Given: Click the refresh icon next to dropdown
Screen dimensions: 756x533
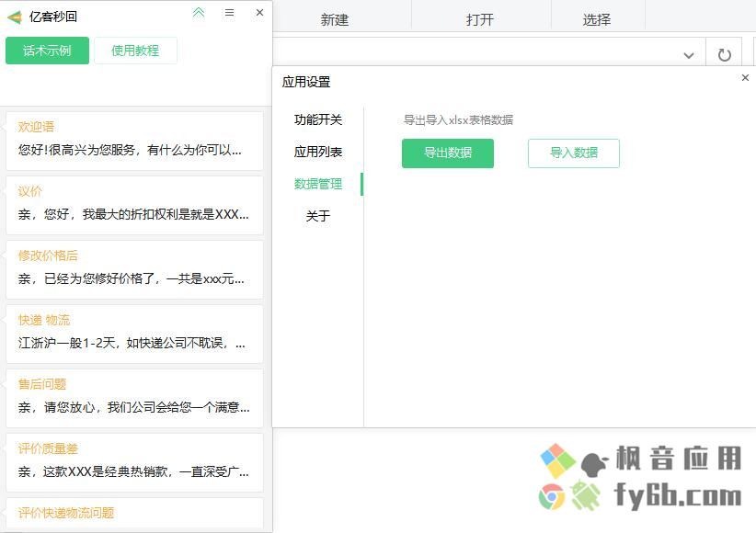Looking at the screenshot, I should (x=724, y=55).
